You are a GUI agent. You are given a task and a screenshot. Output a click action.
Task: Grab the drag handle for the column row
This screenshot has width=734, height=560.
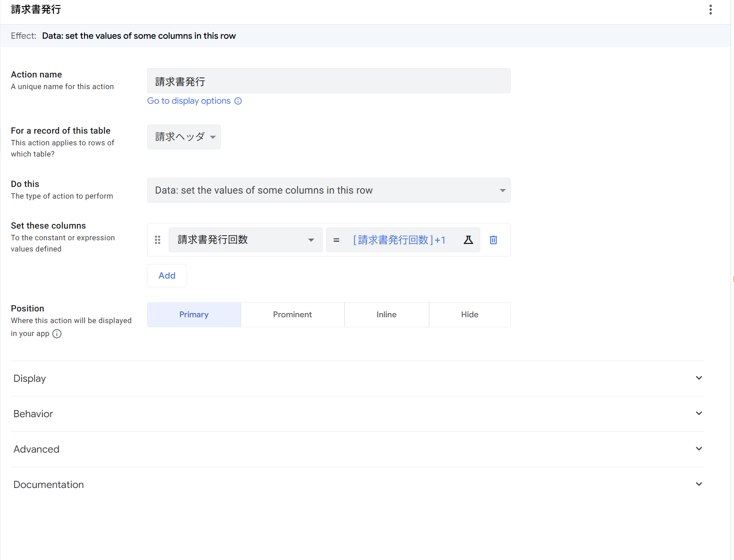point(157,240)
